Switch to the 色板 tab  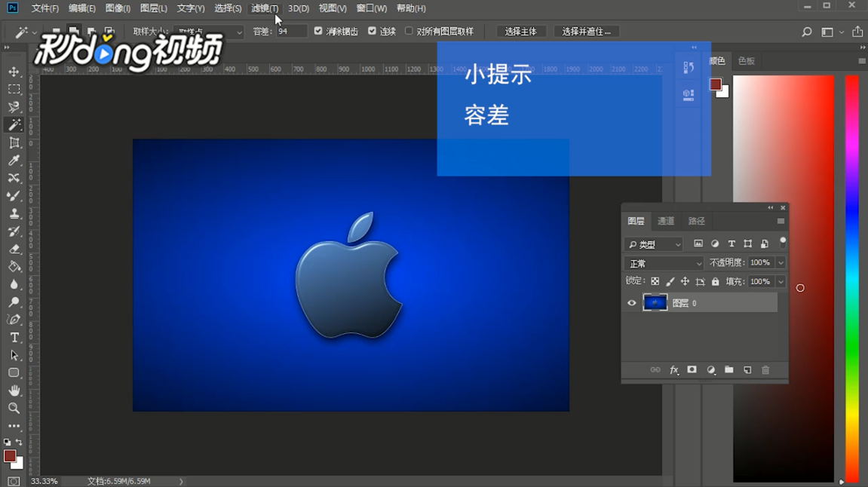coord(747,61)
